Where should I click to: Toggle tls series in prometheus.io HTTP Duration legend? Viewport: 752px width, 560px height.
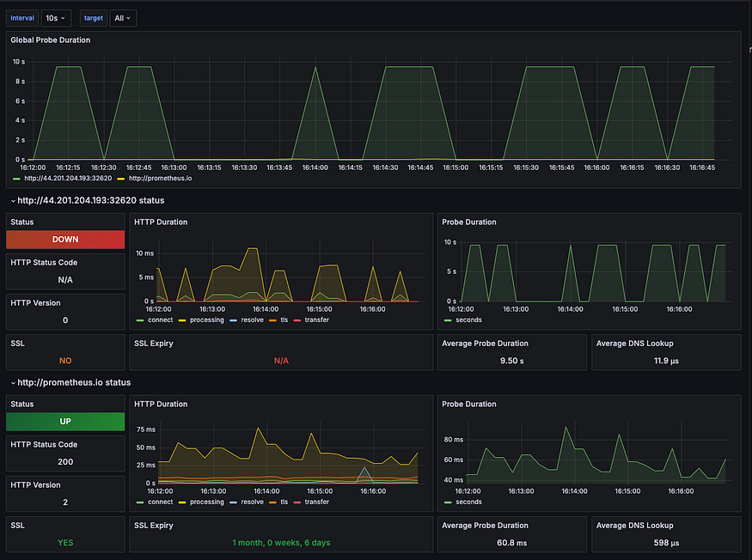click(x=284, y=502)
